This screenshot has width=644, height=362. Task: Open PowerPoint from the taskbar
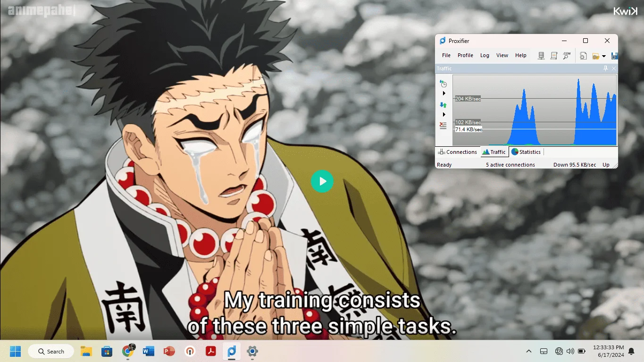[x=169, y=351]
